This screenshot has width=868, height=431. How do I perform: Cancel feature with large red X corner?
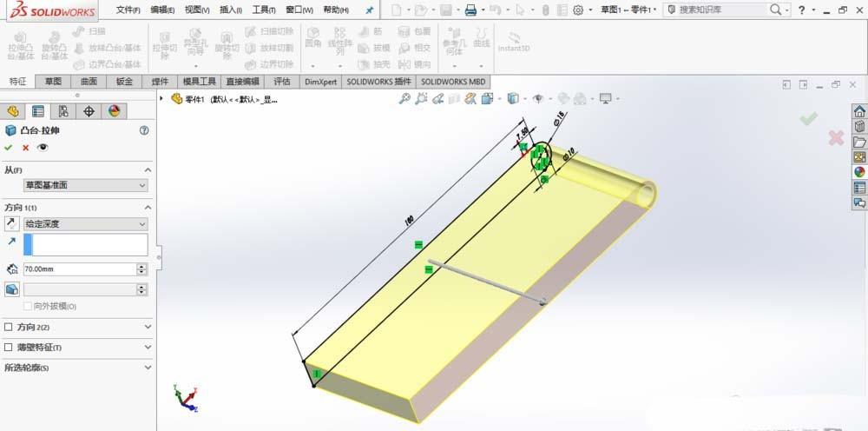click(836, 138)
